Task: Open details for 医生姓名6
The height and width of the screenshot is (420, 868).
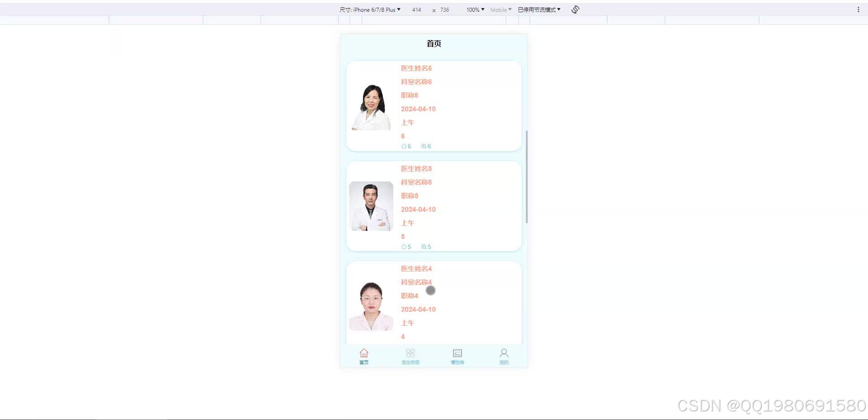Action: point(416,68)
